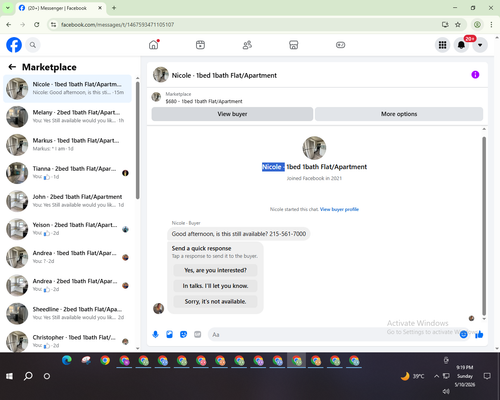Send quick reply 'In talks. I'll let you know.'
This screenshot has width=500, height=400.
[x=215, y=286]
